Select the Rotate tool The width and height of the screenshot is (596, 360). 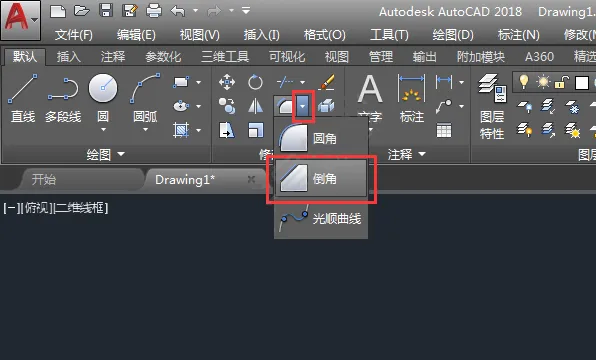pos(255,82)
